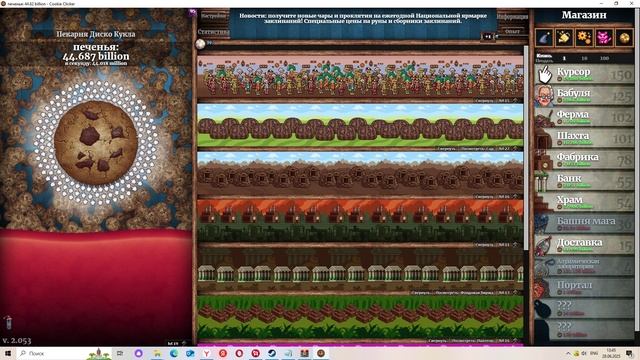Buy a Храм building
The width and height of the screenshot is (640, 360).
pyautogui.click(x=584, y=202)
